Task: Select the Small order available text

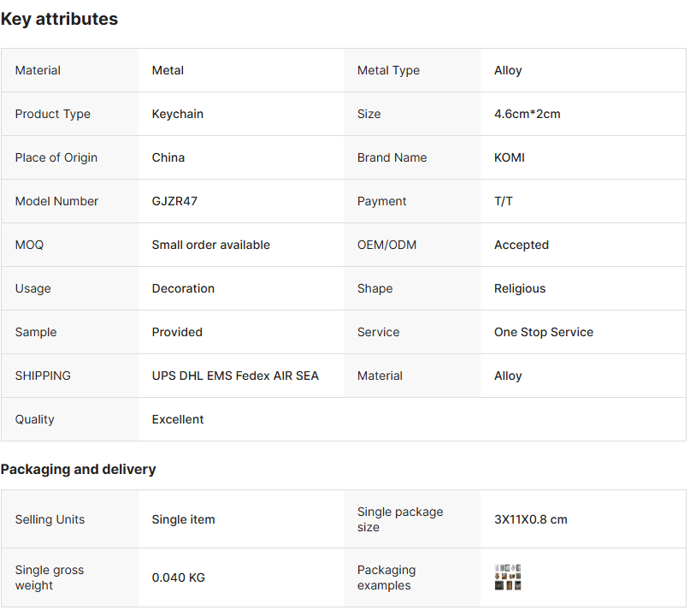Action: 210,245
